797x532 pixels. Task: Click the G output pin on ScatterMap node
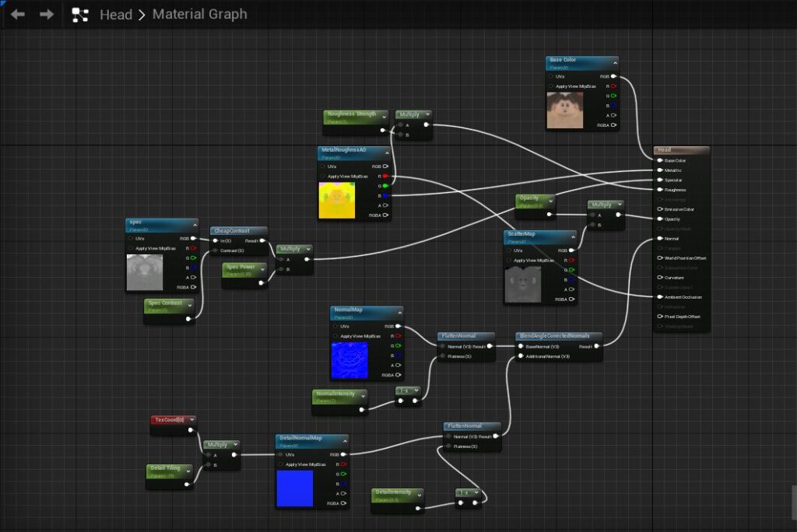572,270
